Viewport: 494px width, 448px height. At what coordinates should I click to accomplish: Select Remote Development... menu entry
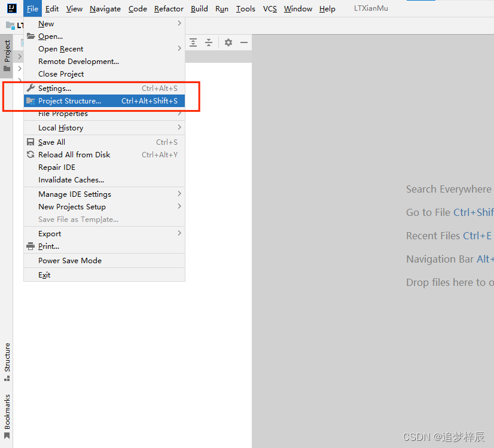104,62
